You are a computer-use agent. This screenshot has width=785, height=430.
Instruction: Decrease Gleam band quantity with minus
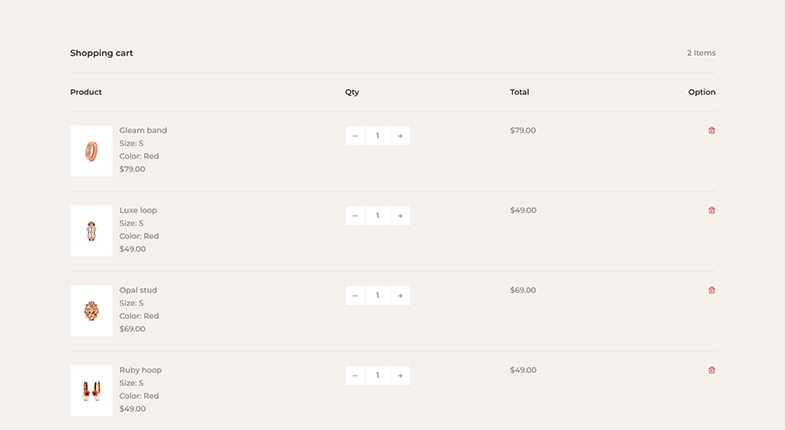point(355,136)
